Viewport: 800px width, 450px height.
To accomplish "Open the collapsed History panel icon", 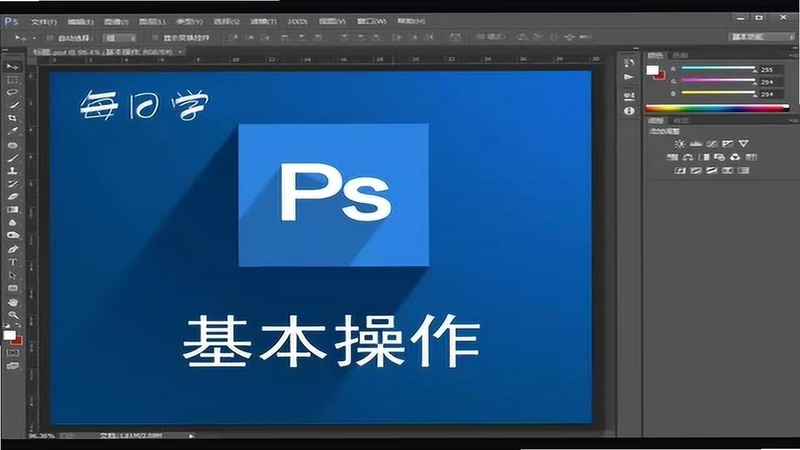I will tap(629, 63).
